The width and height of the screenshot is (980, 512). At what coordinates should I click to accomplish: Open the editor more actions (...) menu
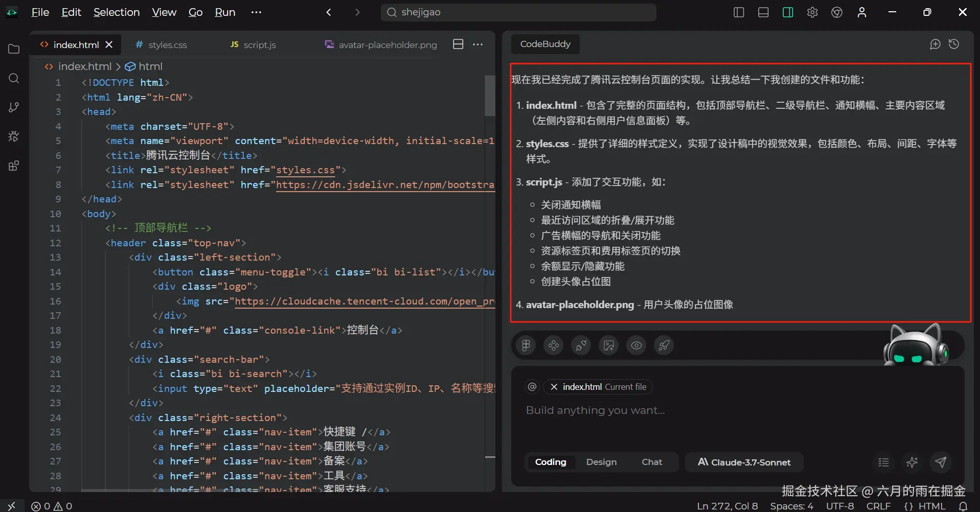[478, 44]
